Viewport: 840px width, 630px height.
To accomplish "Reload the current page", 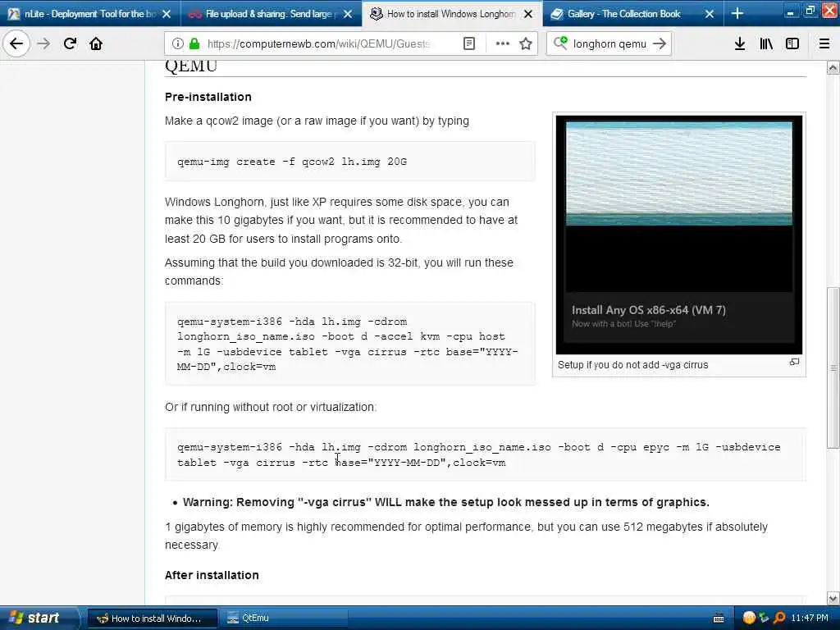I will click(70, 43).
